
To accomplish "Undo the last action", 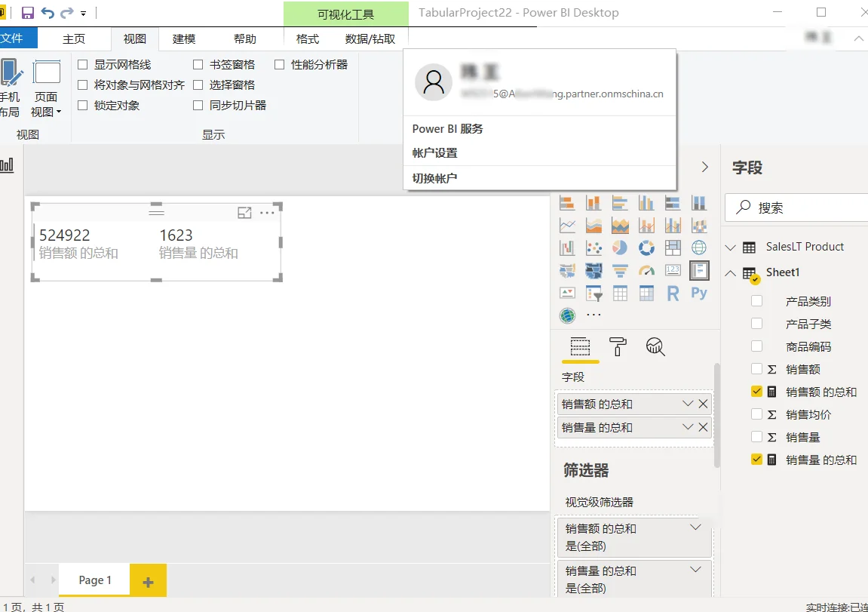I will [x=48, y=13].
